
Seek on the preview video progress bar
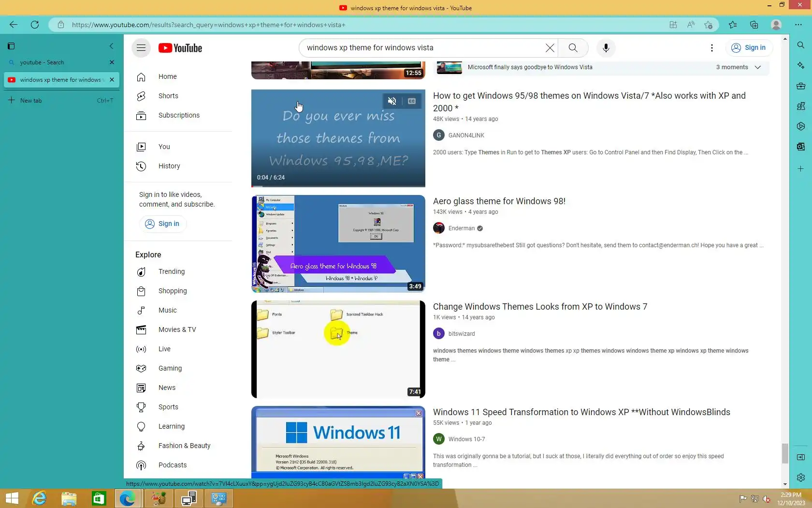click(338, 186)
